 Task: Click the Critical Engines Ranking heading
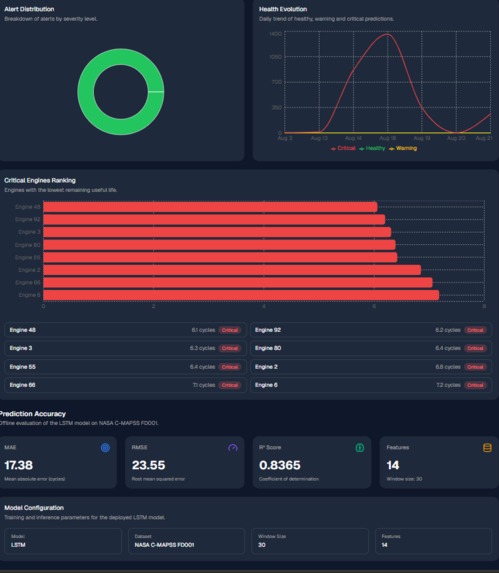pyautogui.click(x=40, y=181)
